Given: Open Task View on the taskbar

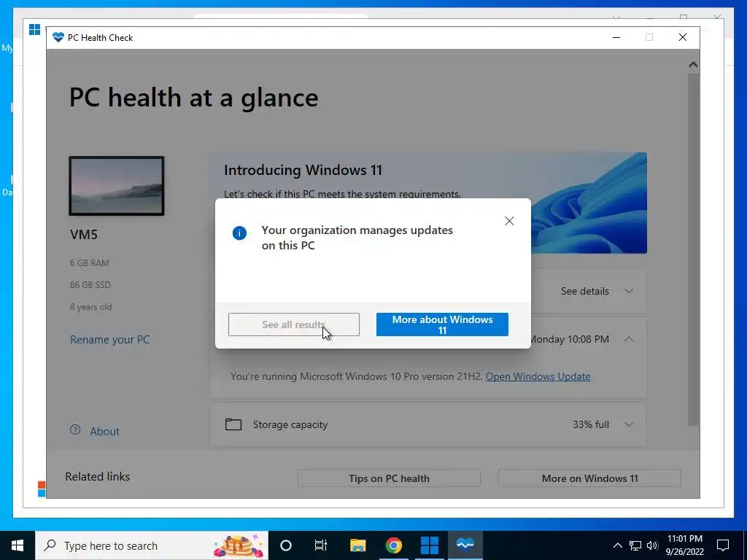Looking at the screenshot, I should (321, 545).
